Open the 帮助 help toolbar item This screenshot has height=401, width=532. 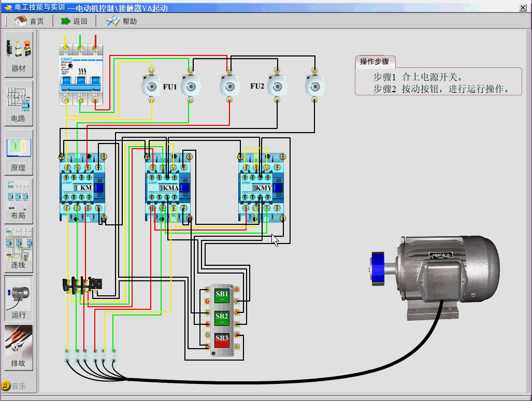tap(121, 21)
